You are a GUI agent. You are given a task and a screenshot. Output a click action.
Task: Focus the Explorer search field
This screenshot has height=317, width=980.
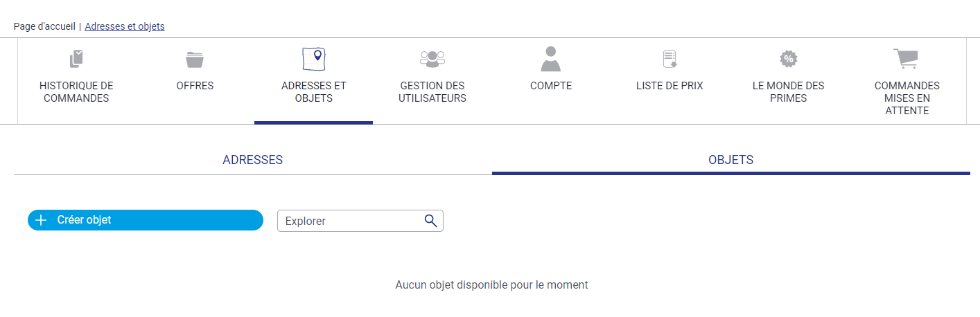coord(360,221)
